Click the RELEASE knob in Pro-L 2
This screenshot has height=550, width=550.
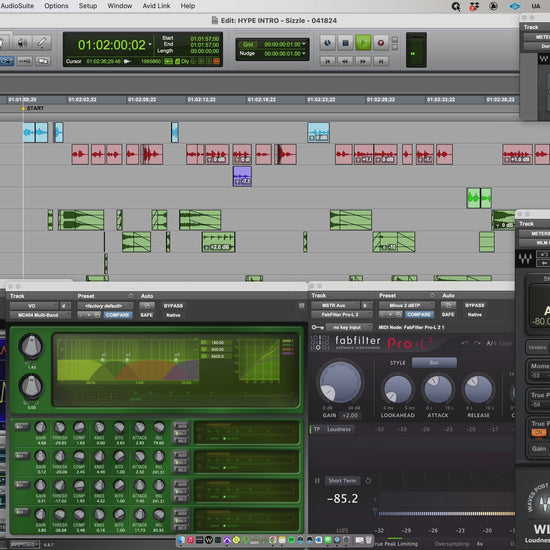[478, 389]
